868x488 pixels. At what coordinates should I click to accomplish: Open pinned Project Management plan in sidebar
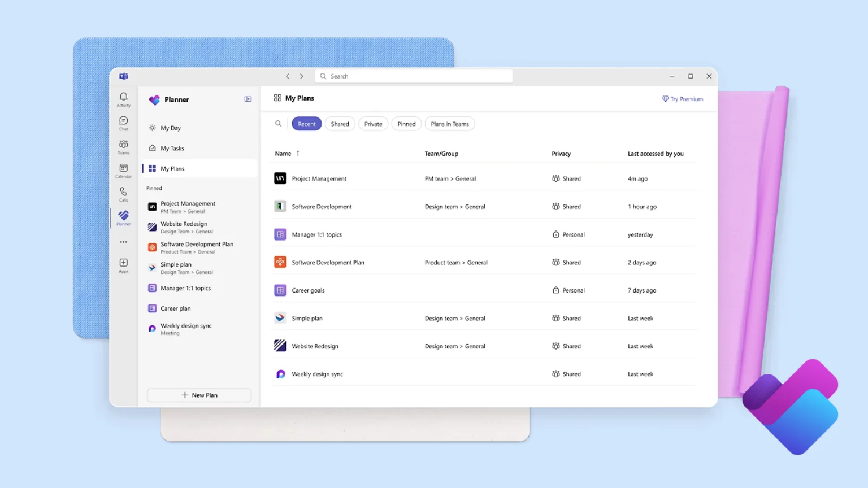pyautogui.click(x=199, y=207)
